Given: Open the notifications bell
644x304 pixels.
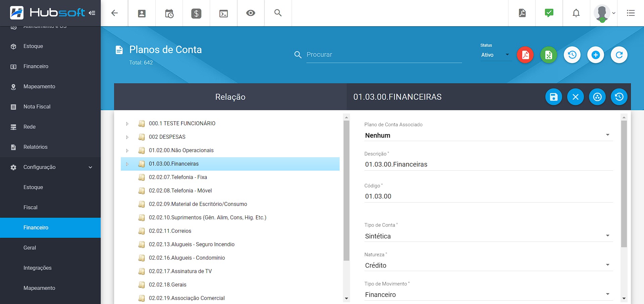Looking at the screenshot, I should click(x=576, y=13).
